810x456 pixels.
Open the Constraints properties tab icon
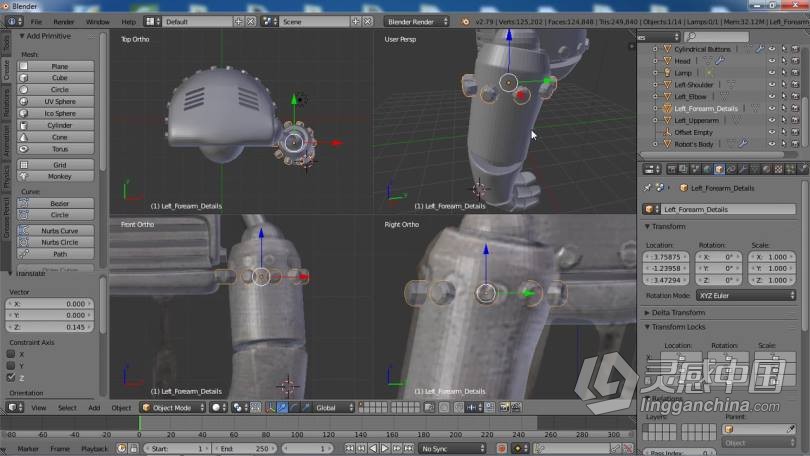[731, 169]
